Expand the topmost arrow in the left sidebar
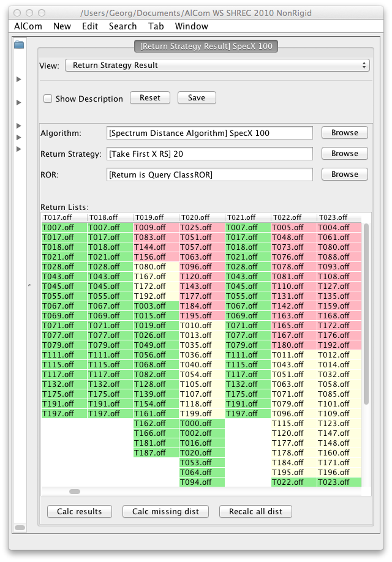 click(x=19, y=79)
